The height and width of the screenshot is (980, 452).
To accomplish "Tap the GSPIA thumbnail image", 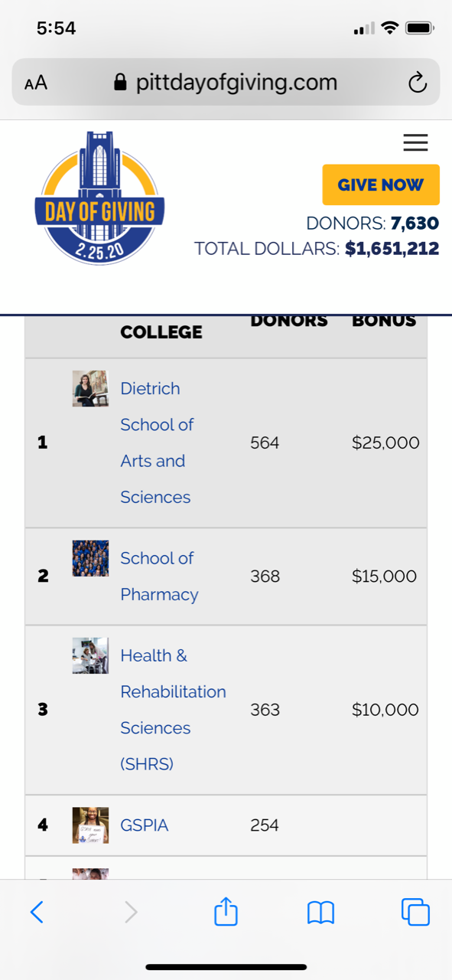I will click(90, 825).
